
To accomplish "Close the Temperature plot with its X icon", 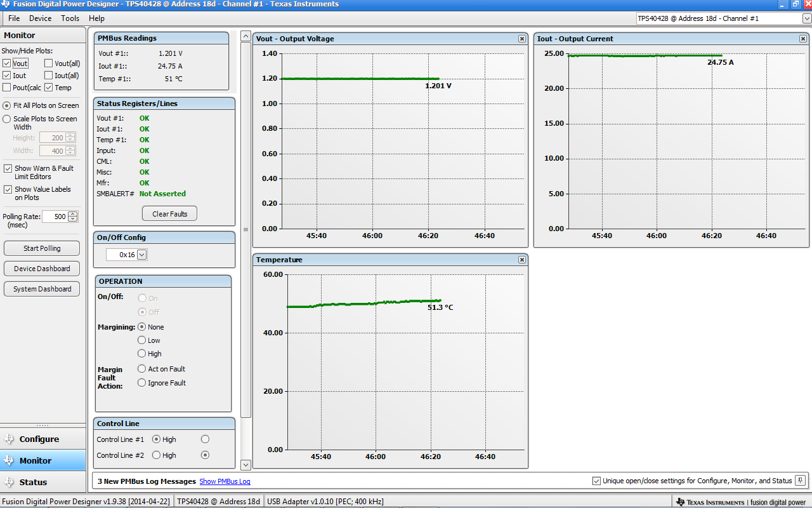I will (x=521, y=259).
